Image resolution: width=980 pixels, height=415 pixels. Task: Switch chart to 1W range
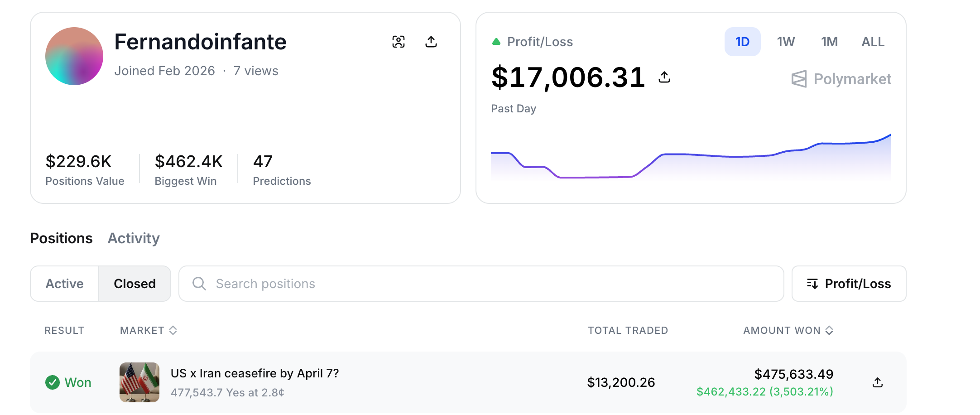(786, 42)
